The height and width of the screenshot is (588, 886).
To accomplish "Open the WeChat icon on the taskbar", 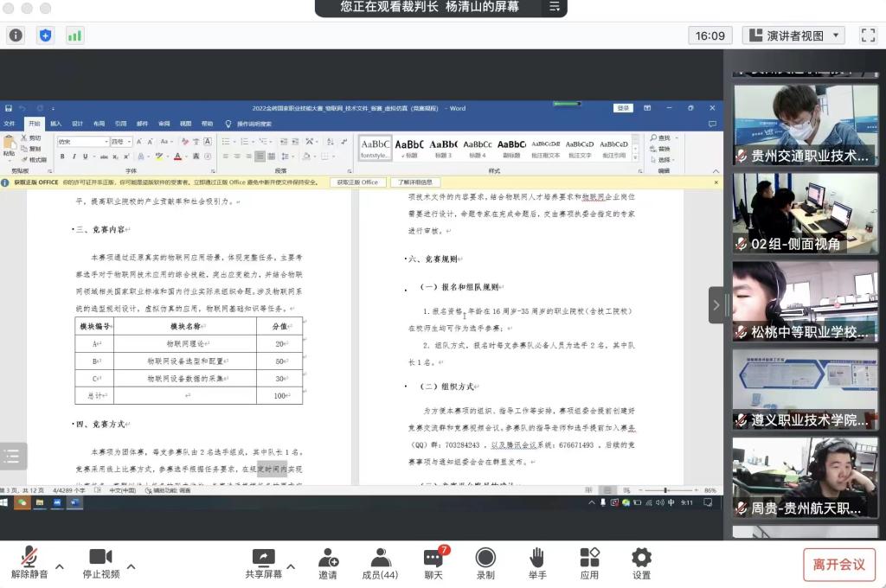I will pyautogui.click(x=22, y=502).
